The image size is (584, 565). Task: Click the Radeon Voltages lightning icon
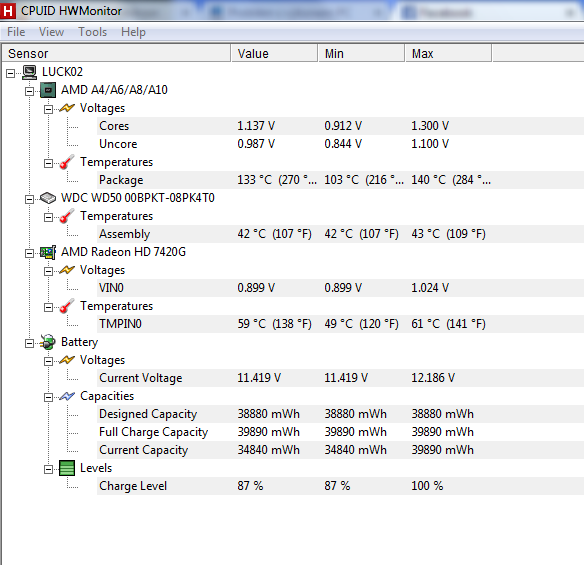(x=67, y=270)
